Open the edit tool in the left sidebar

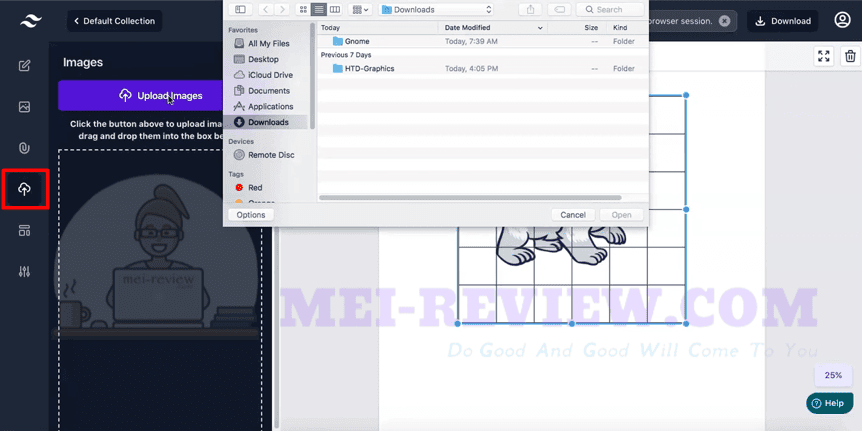click(24, 66)
